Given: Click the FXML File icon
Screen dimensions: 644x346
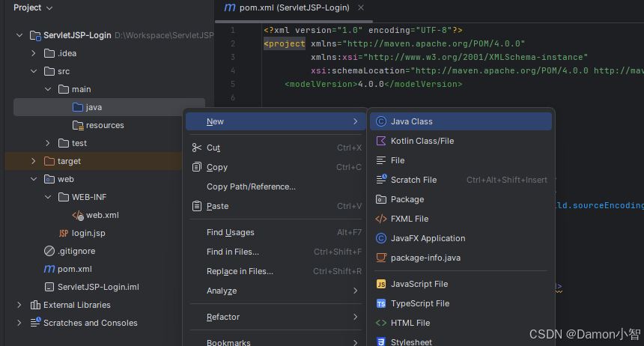Looking at the screenshot, I should click(381, 219).
